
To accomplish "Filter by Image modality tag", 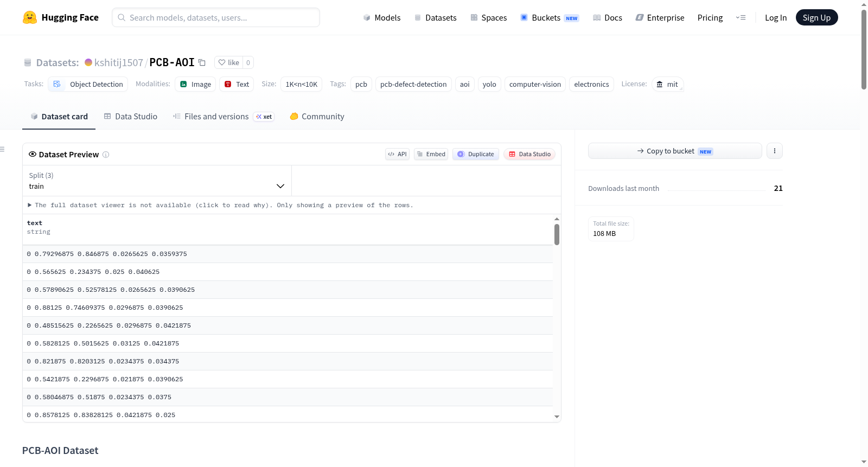I will (x=195, y=84).
